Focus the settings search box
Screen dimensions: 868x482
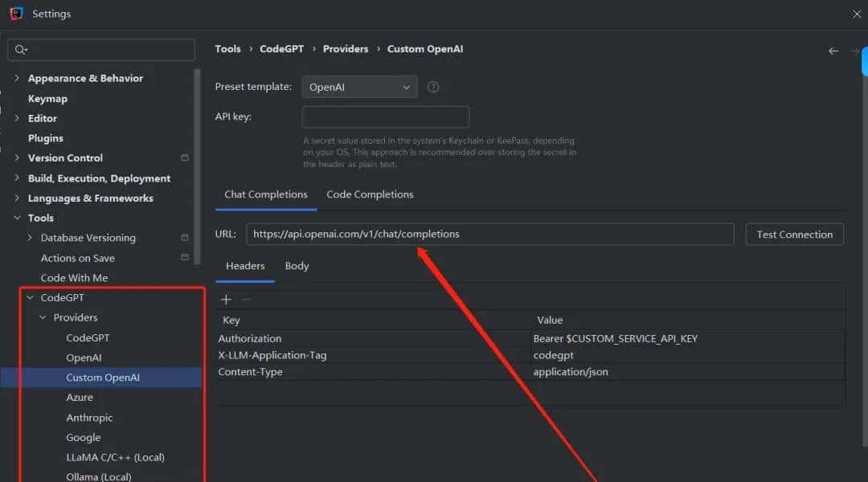(x=101, y=50)
